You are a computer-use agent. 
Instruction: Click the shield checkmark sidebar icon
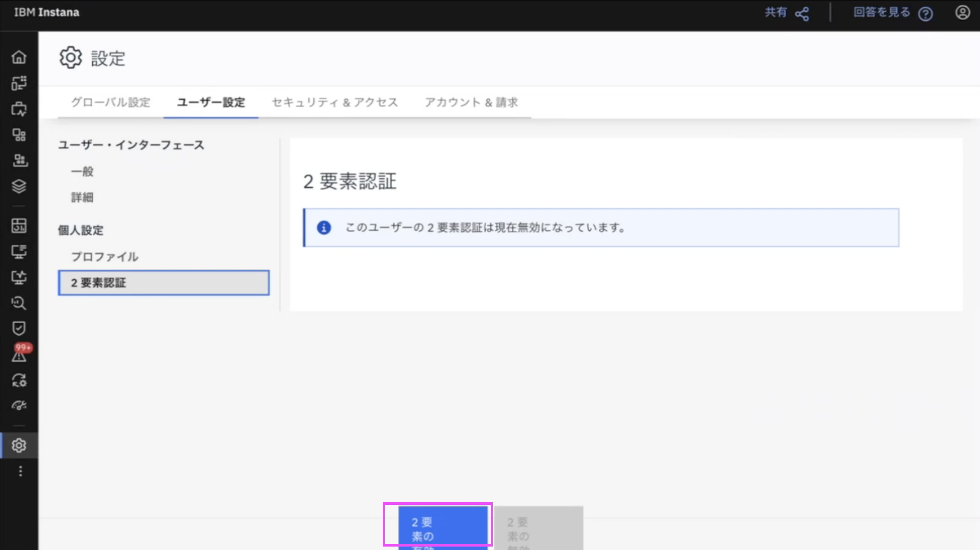tap(19, 328)
